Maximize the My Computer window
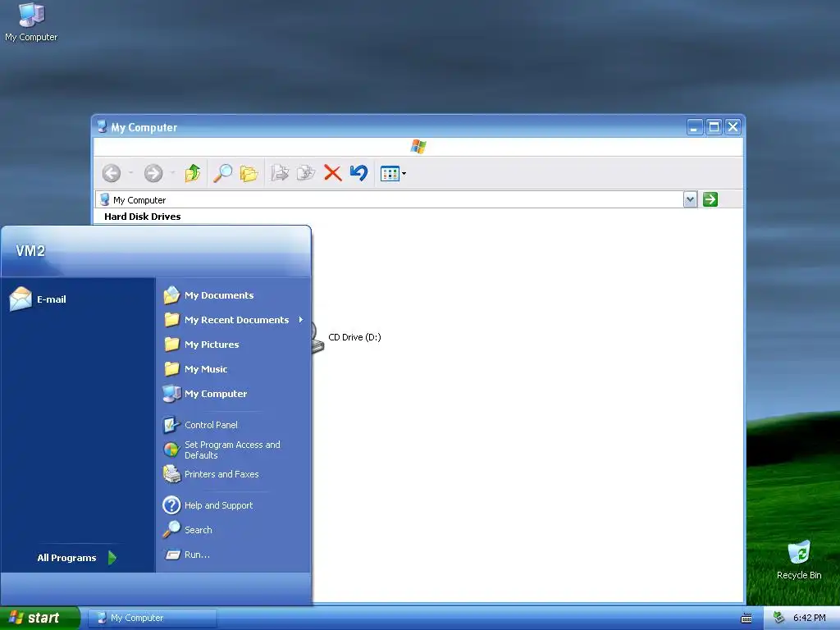Screen dimensions: 840x630 714,127
